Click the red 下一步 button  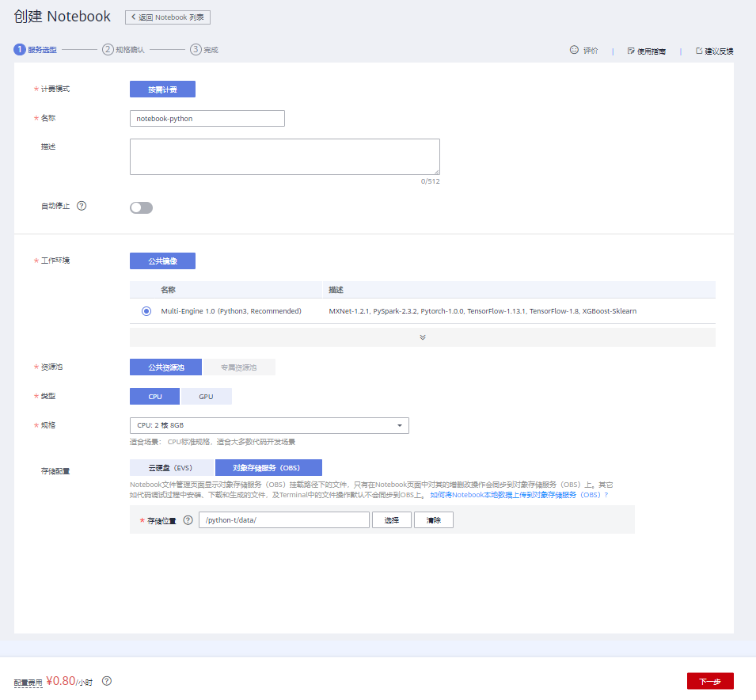pyautogui.click(x=710, y=681)
